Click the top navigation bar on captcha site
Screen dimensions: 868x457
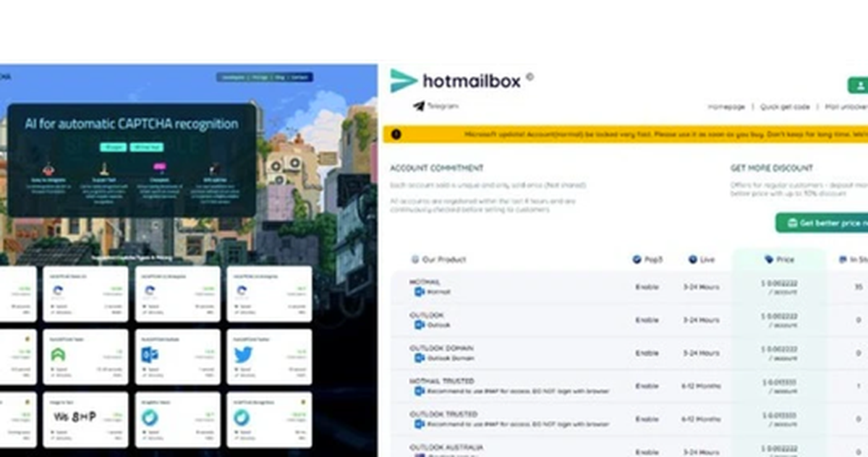click(264, 77)
